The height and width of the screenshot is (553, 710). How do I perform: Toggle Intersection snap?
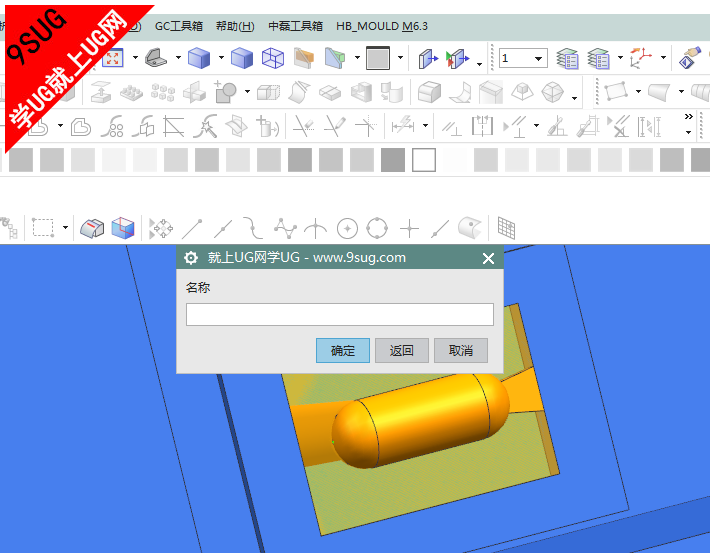[x=316, y=228]
